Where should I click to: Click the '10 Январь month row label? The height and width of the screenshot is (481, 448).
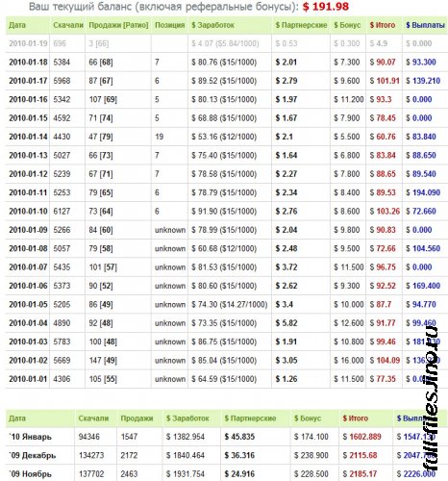click(x=30, y=437)
